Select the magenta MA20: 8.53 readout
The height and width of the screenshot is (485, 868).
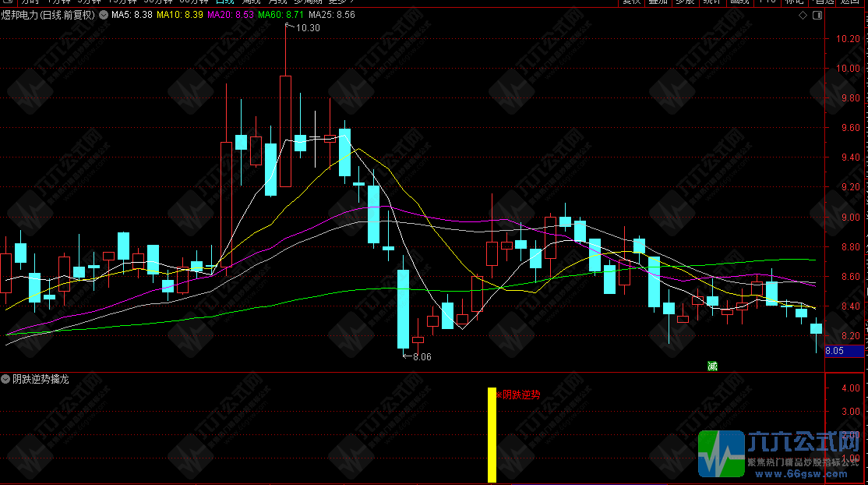(231, 15)
